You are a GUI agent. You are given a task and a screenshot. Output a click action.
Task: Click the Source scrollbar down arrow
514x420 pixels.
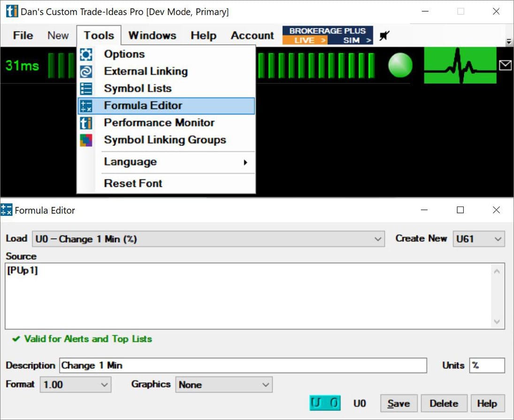click(x=497, y=321)
